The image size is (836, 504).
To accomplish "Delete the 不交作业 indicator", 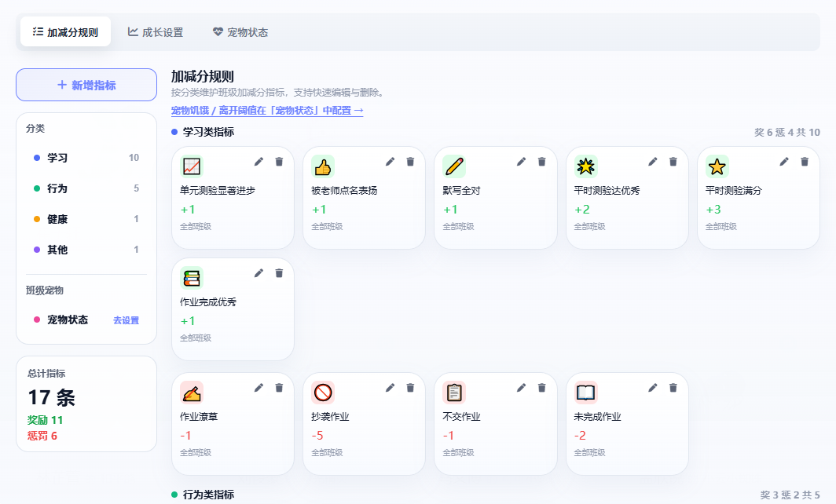I will (x=541, y=387).
